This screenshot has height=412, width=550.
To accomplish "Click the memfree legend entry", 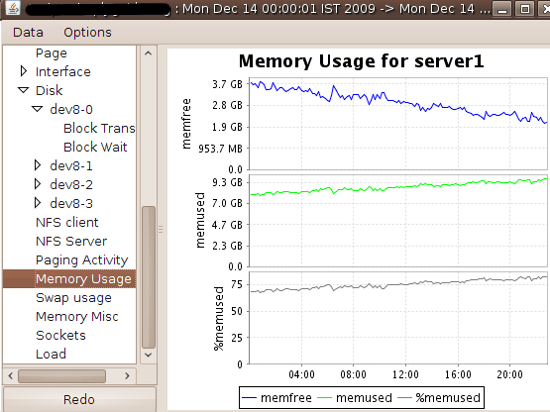I will coord(277,398).
